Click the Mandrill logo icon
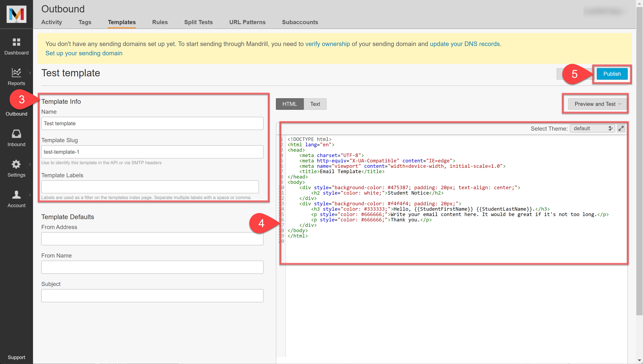The height and width of the screenshot is (364, 643). coord(16,14)
